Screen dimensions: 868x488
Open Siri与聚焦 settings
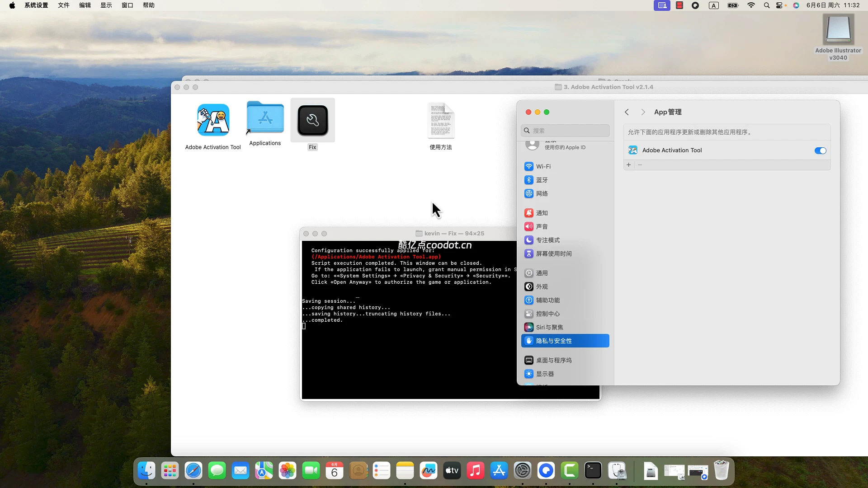[x=565, y=327]
